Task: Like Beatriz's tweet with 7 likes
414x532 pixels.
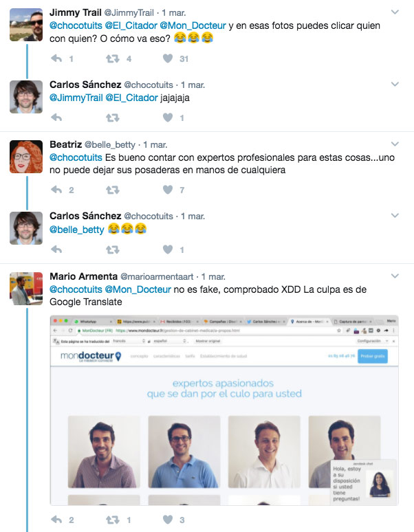Action: pyautogui.click(x=168, y=190)
